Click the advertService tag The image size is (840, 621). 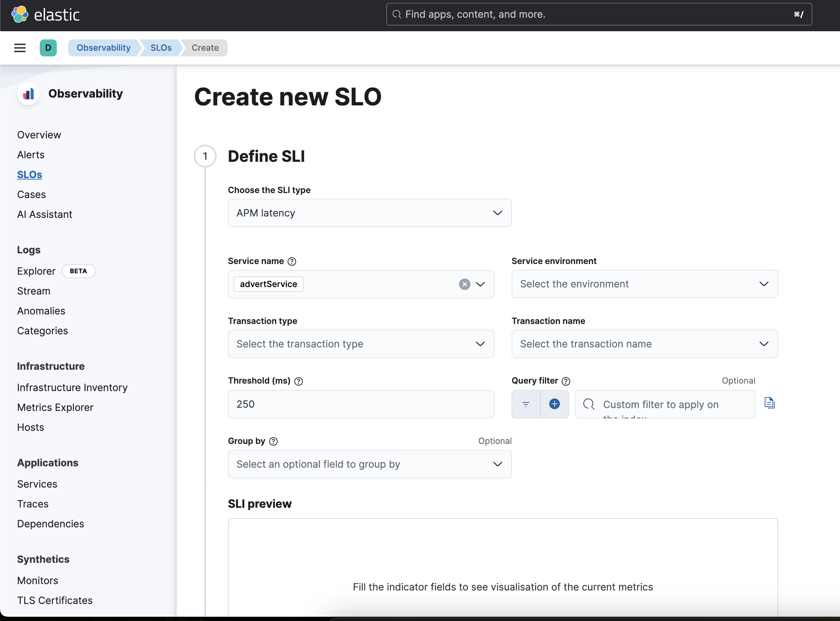point(268,284)
